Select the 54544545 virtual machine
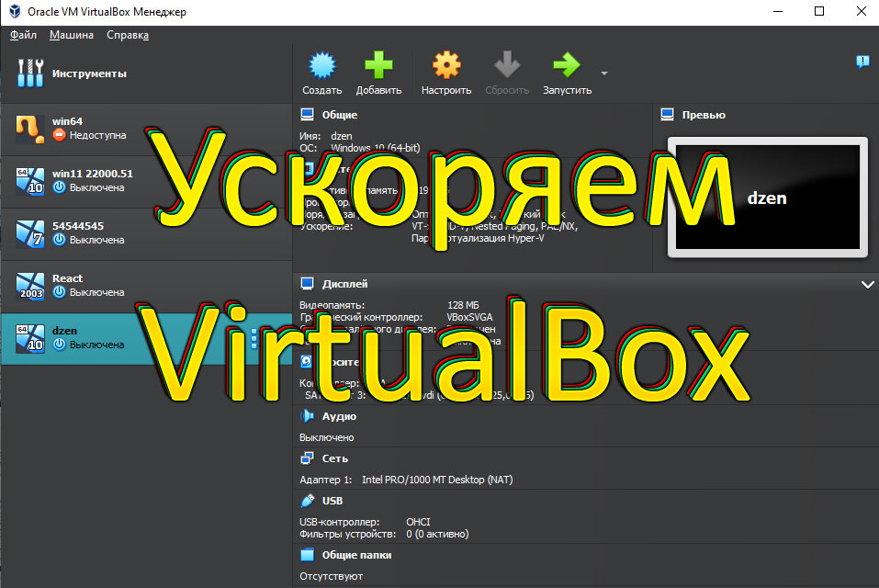The image size is (879, 588). [146, 233]
